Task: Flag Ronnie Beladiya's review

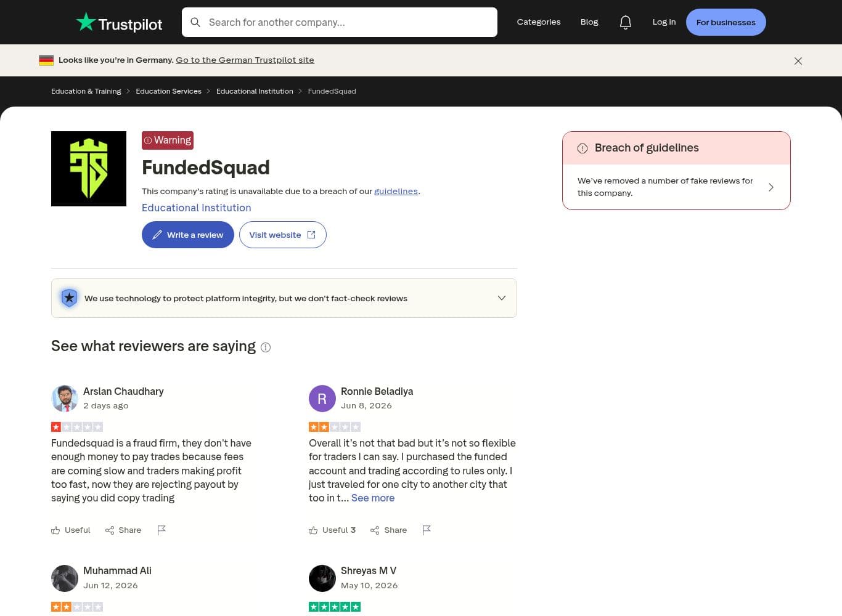Action: [x=427, y=530]
